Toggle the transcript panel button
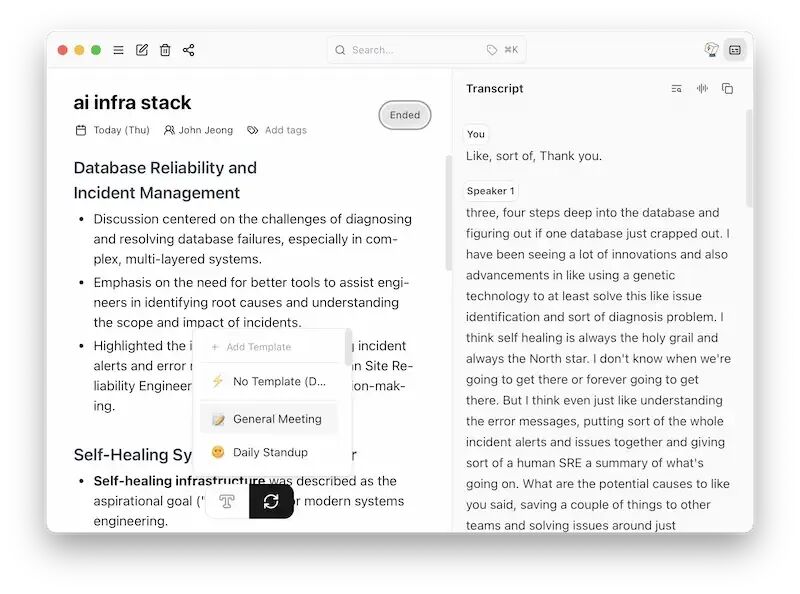Viewport: 800px width, 594px height. [735, 50]
